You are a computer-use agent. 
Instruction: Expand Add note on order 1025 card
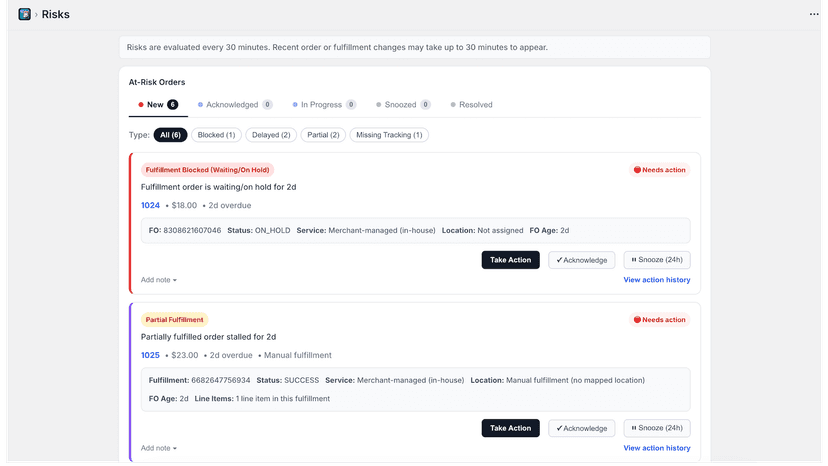tap(158, 448)
